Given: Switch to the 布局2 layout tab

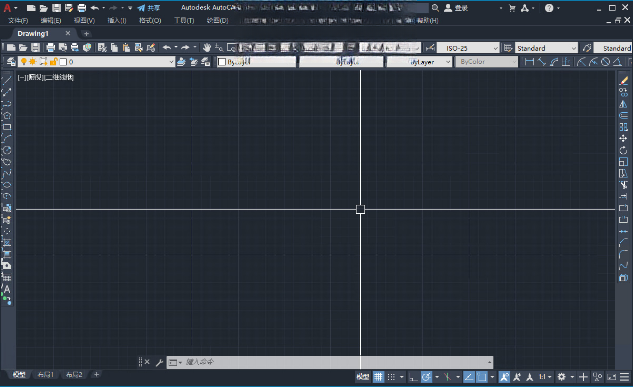Looking at the screenshot, I should click(x=74, y=375).
